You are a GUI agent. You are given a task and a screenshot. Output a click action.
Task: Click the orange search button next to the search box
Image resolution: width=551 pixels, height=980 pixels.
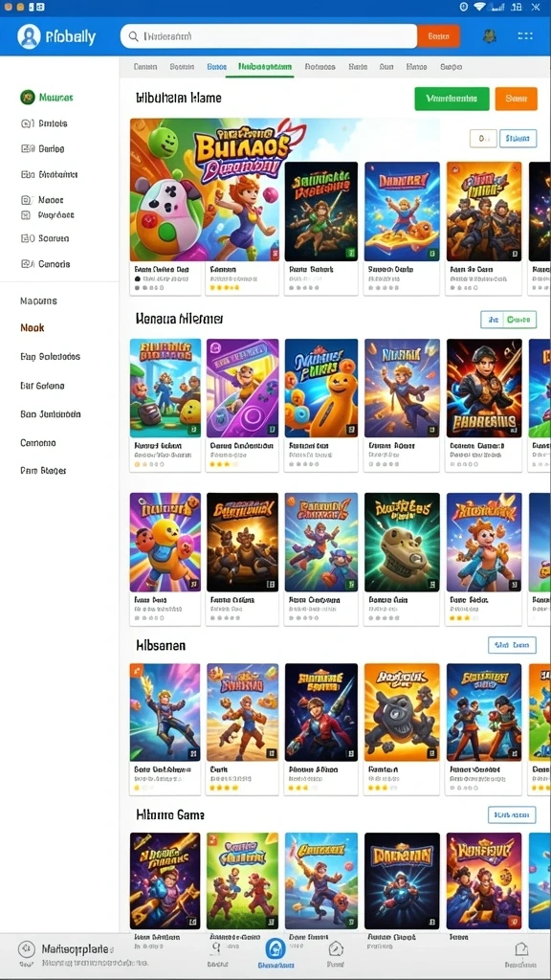[438, 36]
